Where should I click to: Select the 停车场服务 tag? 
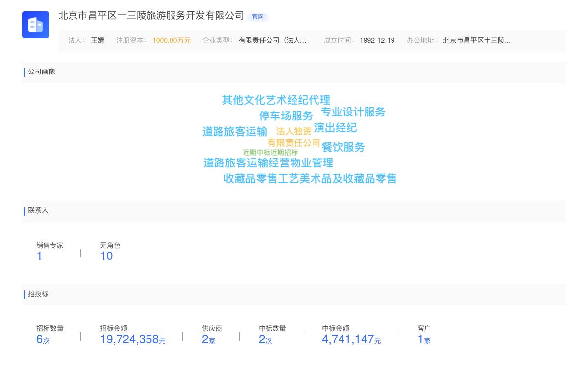pos(286,116)
